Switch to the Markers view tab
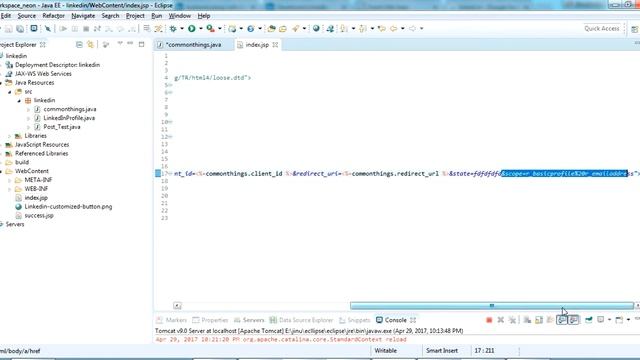640x360 pixels. coord(172,320)
